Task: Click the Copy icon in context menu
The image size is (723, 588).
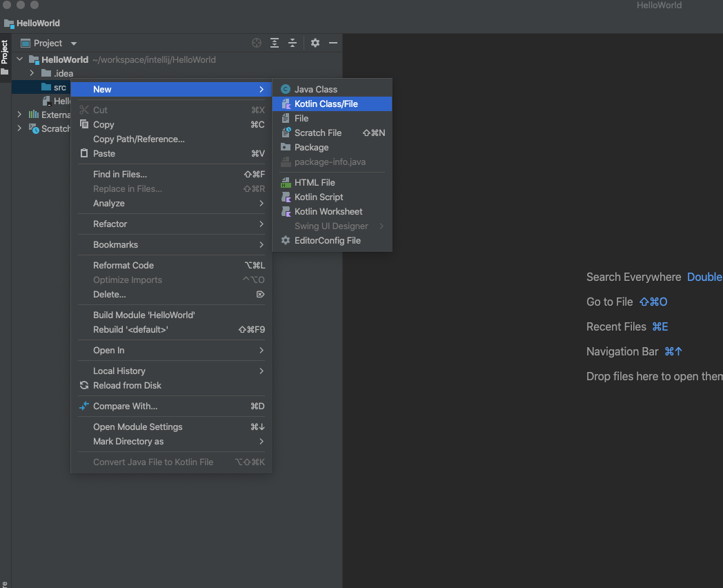Action: [x=84, y=124]
